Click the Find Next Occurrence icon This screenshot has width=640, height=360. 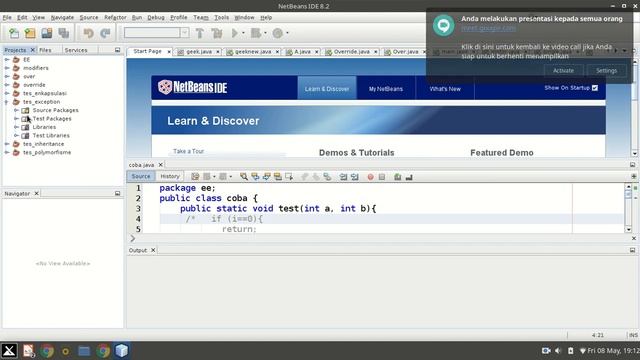point(267,177)
